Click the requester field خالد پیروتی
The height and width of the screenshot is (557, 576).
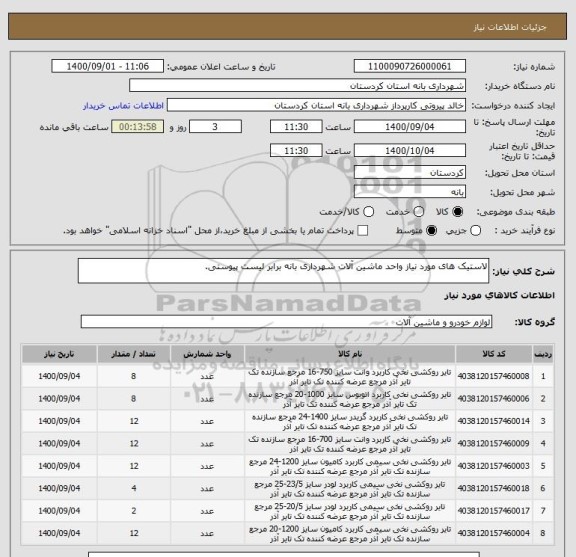tap(316, 105)
